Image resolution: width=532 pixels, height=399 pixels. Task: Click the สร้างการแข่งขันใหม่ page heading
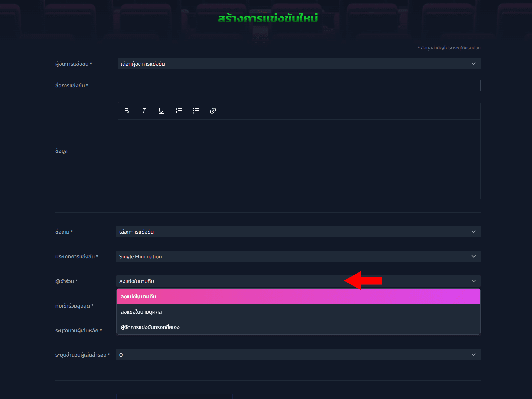(x=268, y=18)
